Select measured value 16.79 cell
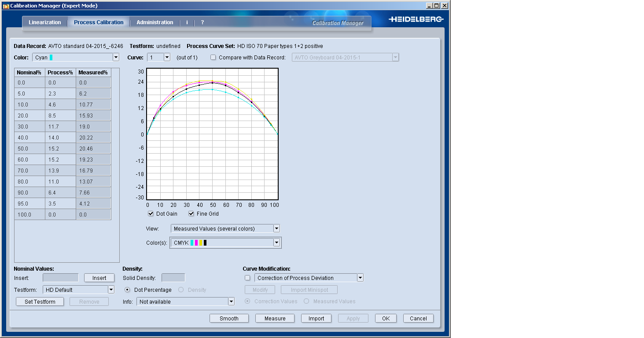 pyautogui.click(x=93, y=170)
